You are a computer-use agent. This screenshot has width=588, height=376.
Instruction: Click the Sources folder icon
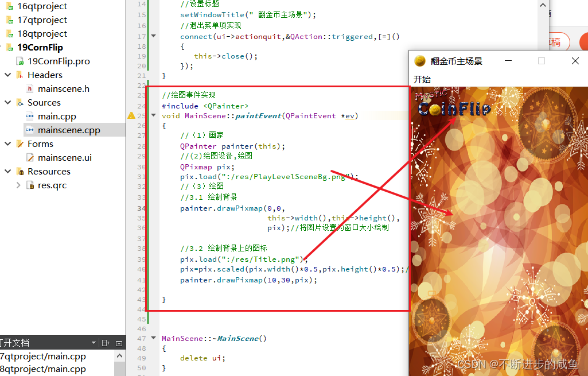point(20,102)
